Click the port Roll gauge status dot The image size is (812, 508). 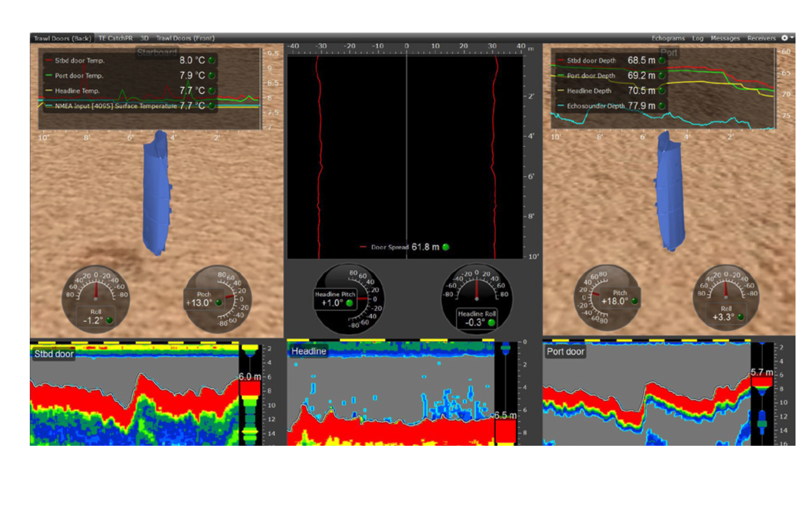740,317
